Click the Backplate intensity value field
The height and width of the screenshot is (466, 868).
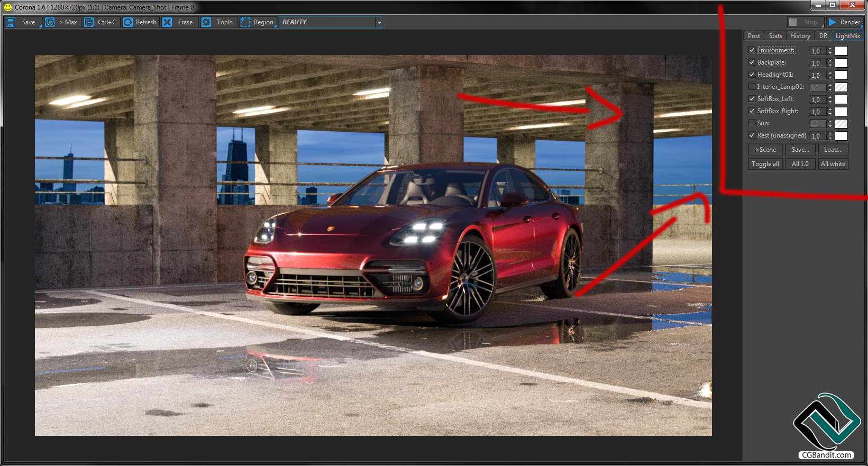click(818, 63)
